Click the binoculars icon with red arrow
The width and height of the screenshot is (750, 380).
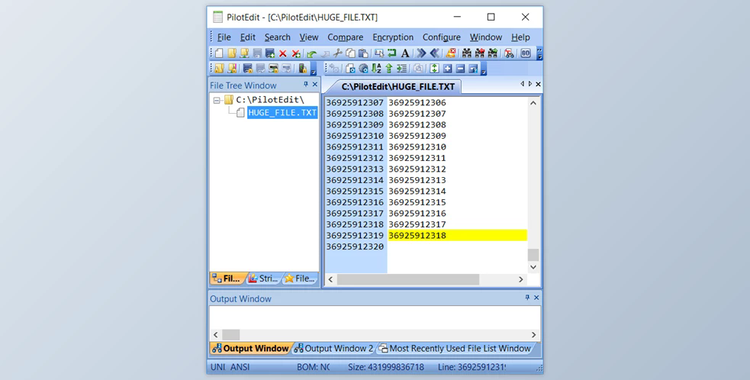pos(480,53)
